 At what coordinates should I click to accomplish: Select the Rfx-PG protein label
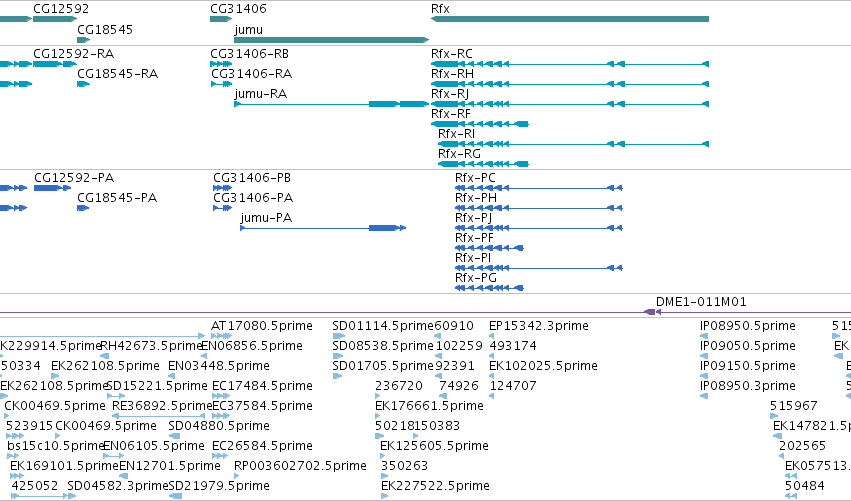tap(476, 278)
